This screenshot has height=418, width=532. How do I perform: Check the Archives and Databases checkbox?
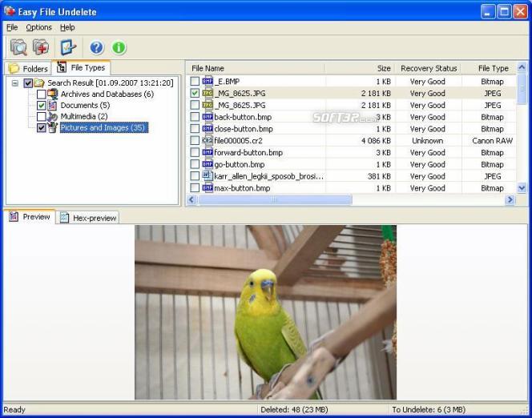click(42, 94)
